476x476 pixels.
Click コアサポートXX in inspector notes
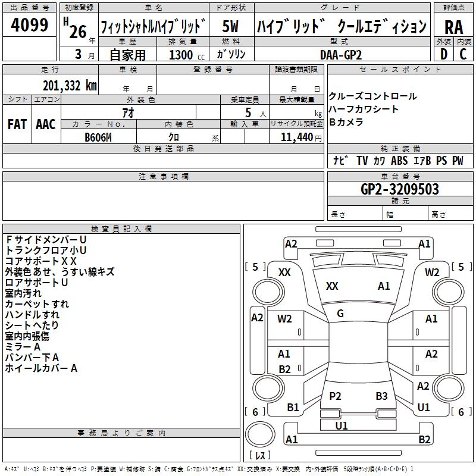pos(41,261)
